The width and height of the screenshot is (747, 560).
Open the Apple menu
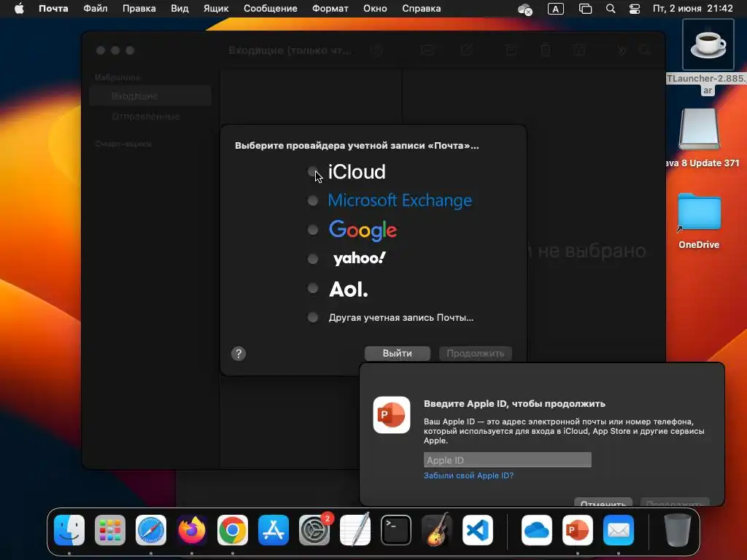pos(19,9)
